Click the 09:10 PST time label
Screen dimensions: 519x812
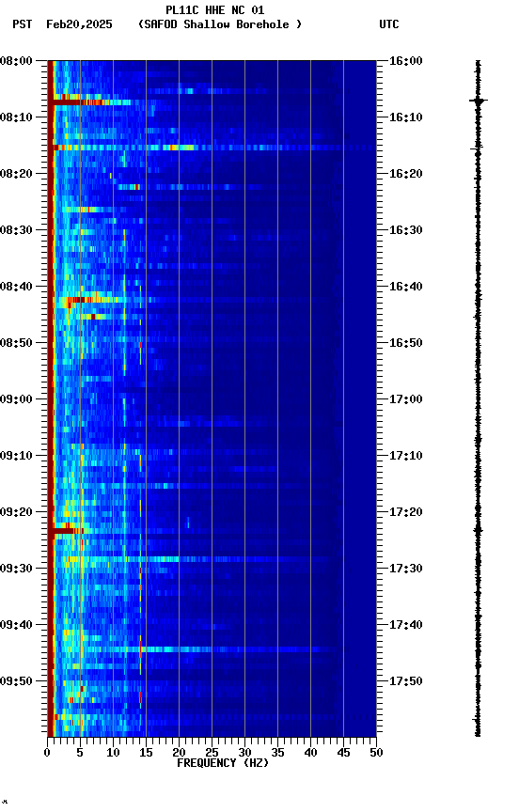(x=16, y=456)
